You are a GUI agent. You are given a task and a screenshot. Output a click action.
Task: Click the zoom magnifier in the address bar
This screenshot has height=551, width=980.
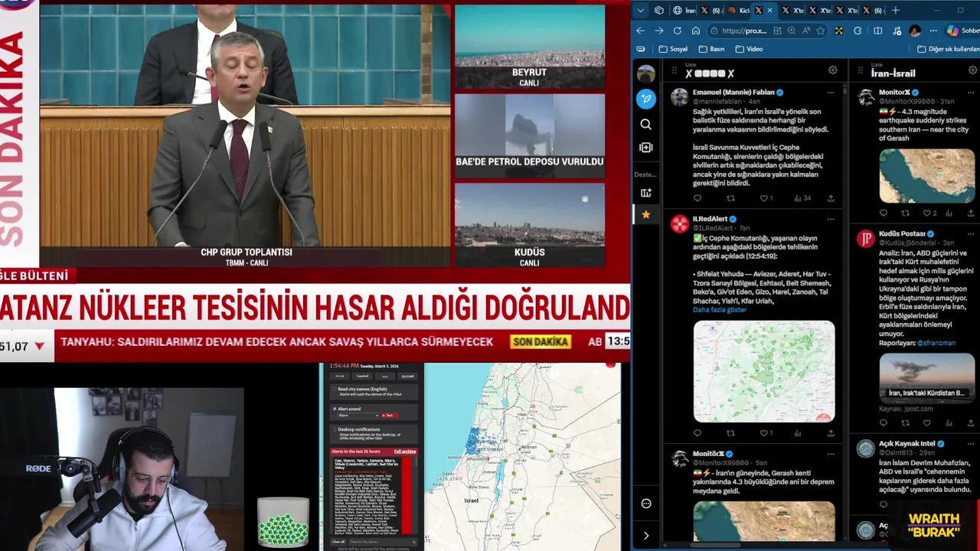pos(792,31)
